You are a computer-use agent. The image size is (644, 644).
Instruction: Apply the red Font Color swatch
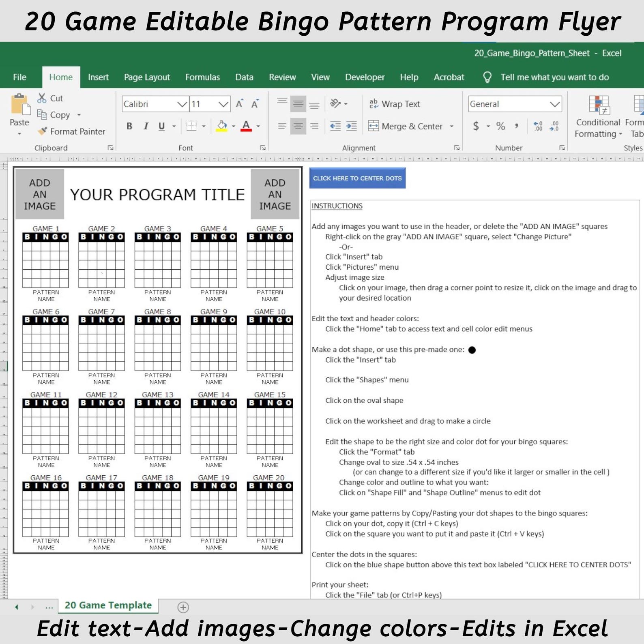[246, 126]
